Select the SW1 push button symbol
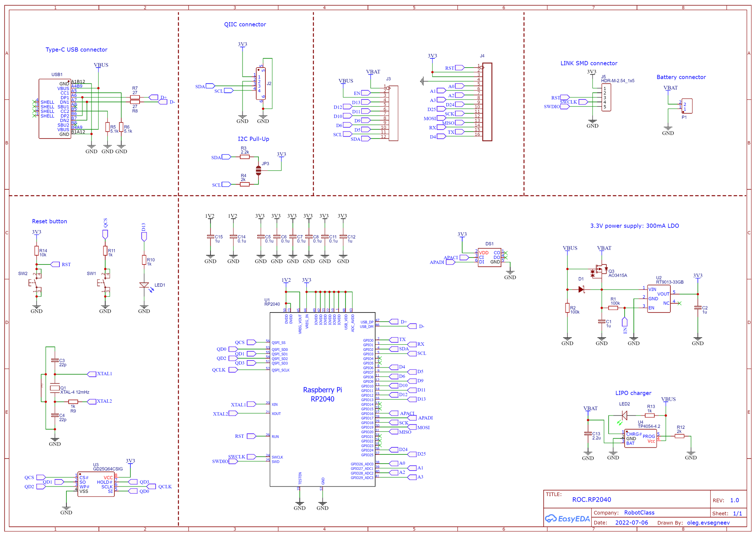 point(104,283)
